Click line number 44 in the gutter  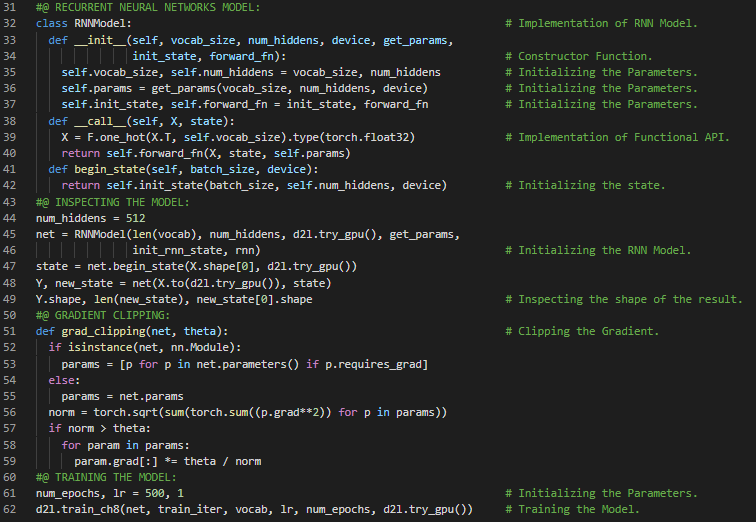[x=13, y=218]
